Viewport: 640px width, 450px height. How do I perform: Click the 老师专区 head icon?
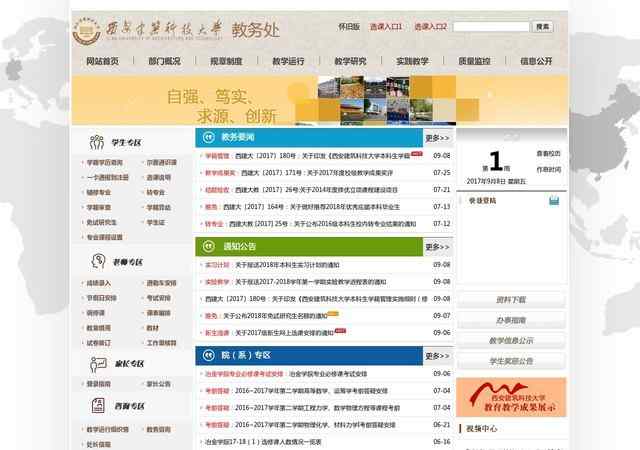(98, 261)
